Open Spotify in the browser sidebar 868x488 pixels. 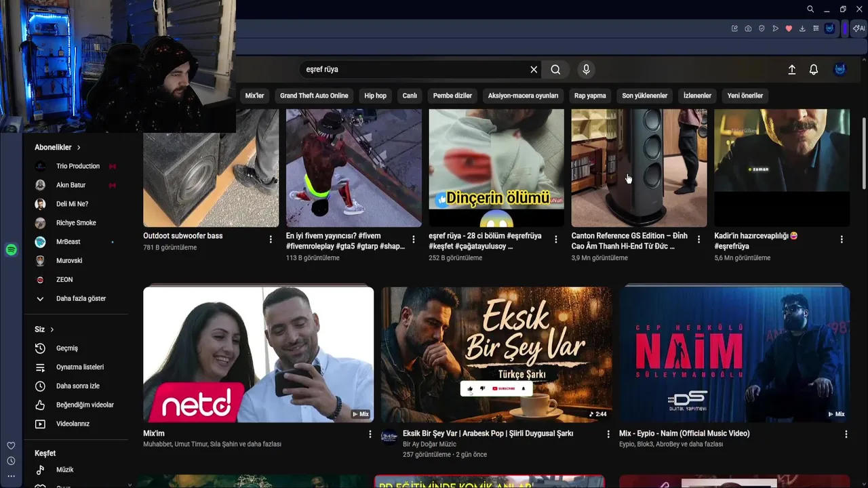pos(12,249)
